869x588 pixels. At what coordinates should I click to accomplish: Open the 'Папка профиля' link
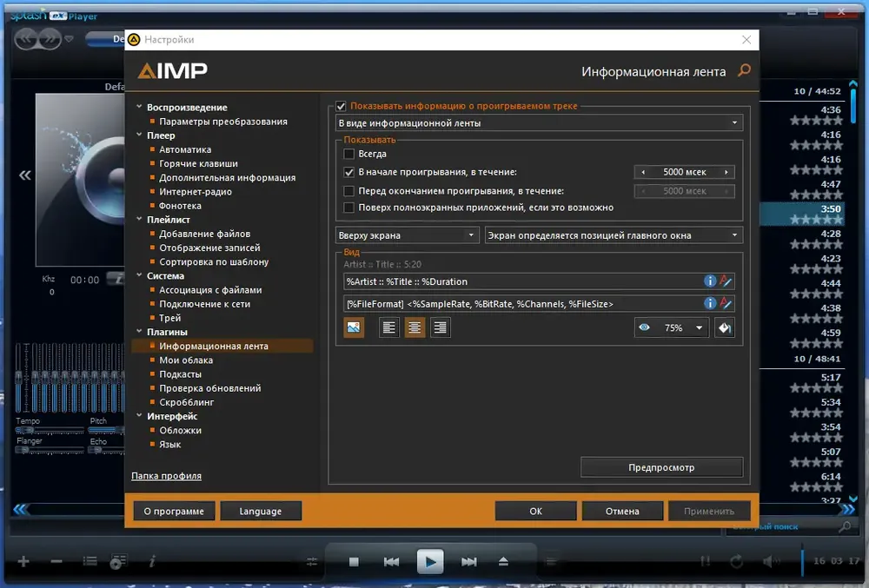[x=166, y=476]
